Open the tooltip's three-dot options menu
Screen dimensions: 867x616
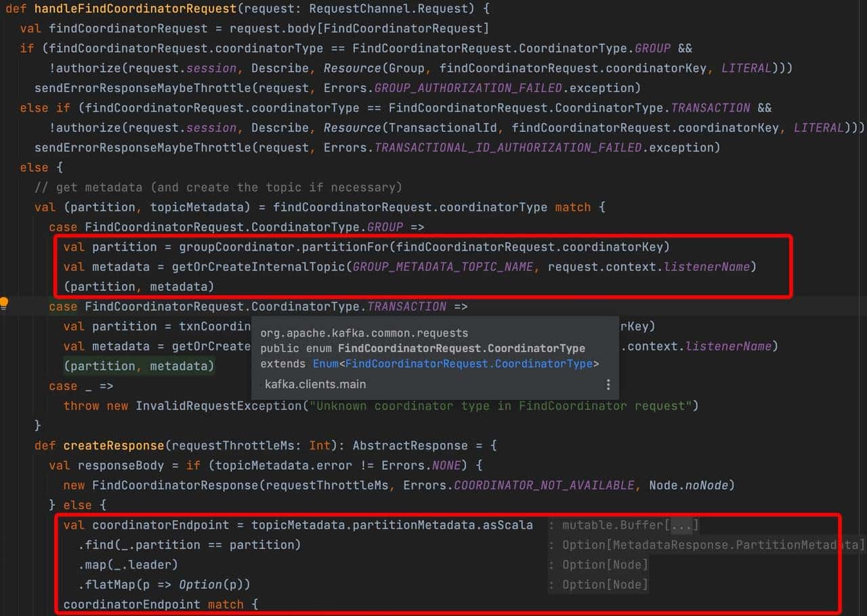point(608,384)
